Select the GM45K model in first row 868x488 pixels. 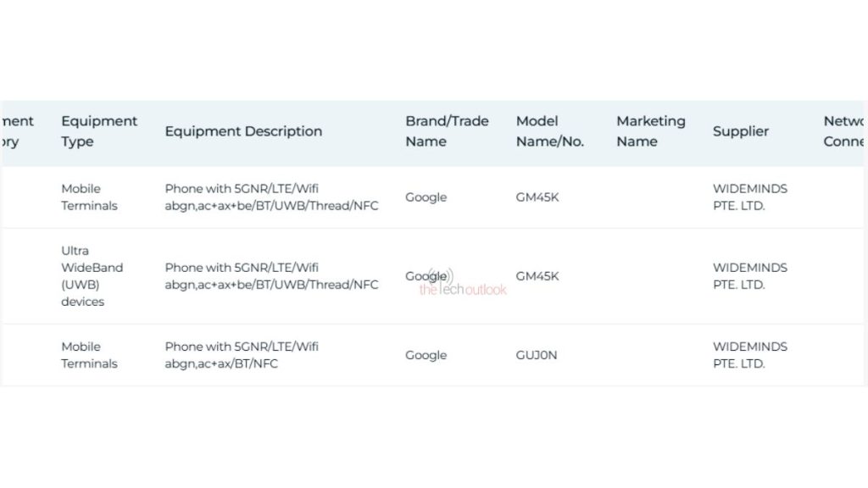[x=537, y=197]
